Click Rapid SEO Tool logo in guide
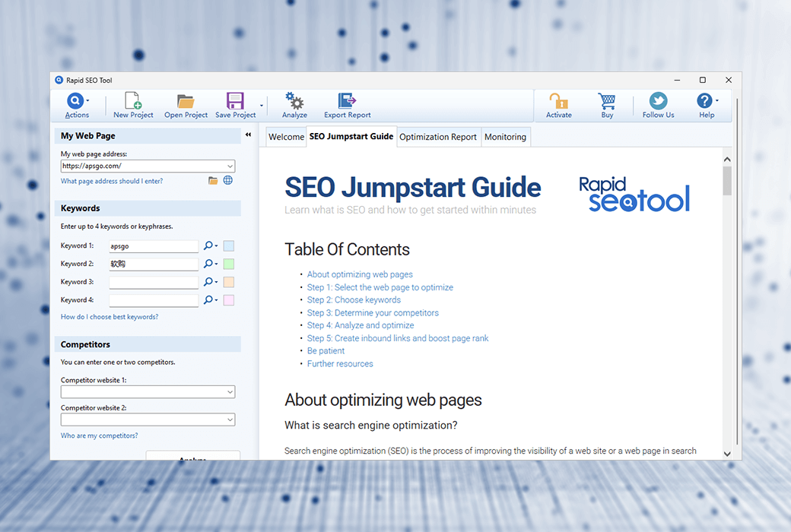This screenshot has height=532, width=791. tap(634, 194)
